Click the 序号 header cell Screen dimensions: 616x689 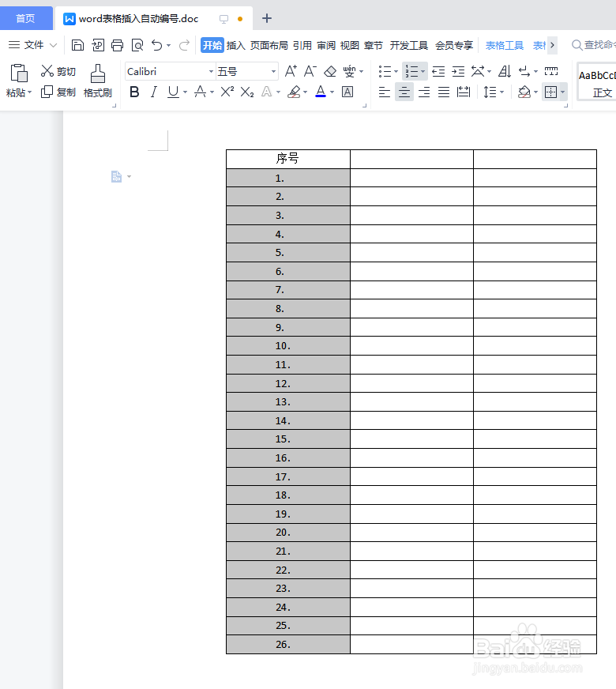288,159
